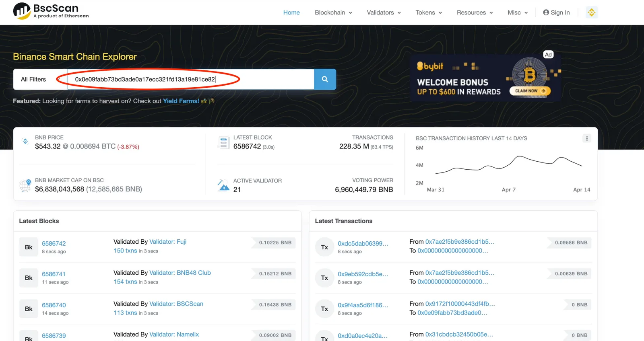The width and height of the screenshot is (644, 341).
Task: Click the transaction history line chart
Action: pos(509,165)
